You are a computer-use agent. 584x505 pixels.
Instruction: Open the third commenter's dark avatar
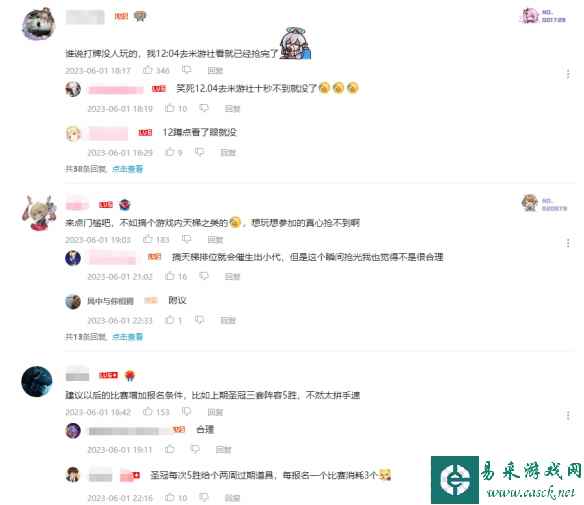(x=36, y=381)
